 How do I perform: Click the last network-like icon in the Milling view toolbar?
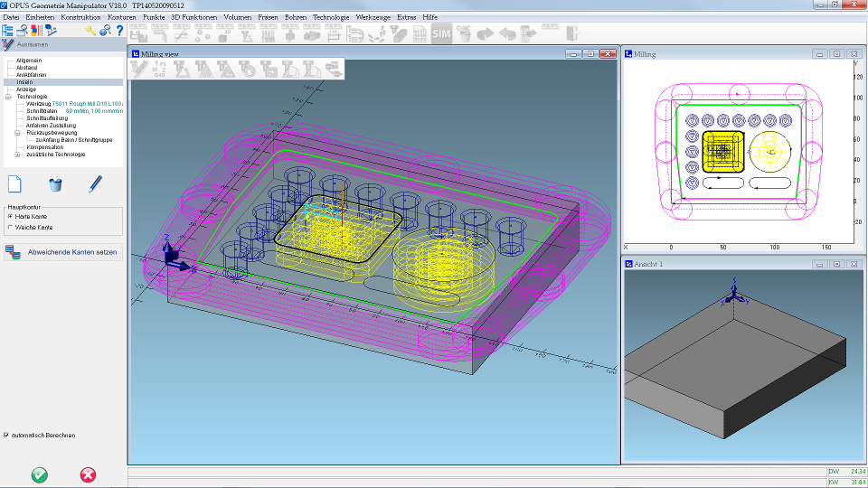(x=334, y=70)
